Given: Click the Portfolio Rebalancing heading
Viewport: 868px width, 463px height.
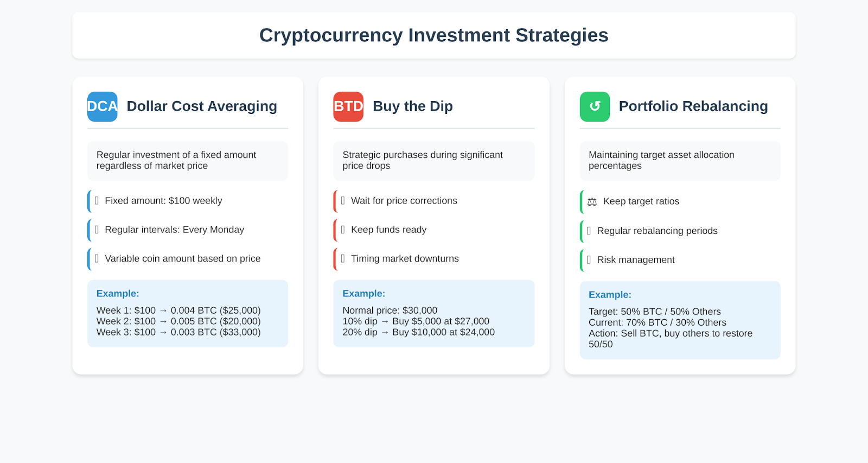Looking at the screenshot, I should pos(693,106).
